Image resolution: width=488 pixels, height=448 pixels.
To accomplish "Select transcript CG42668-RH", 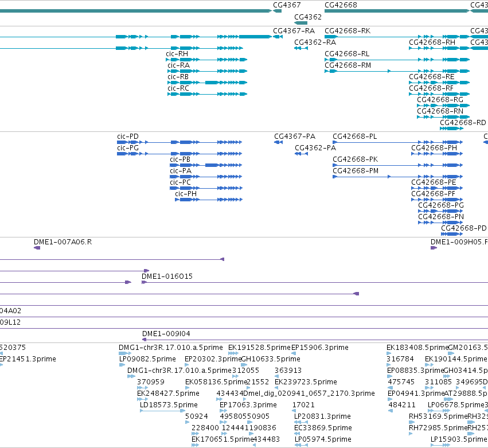I will pyautogui.click(x=439, y=48).
